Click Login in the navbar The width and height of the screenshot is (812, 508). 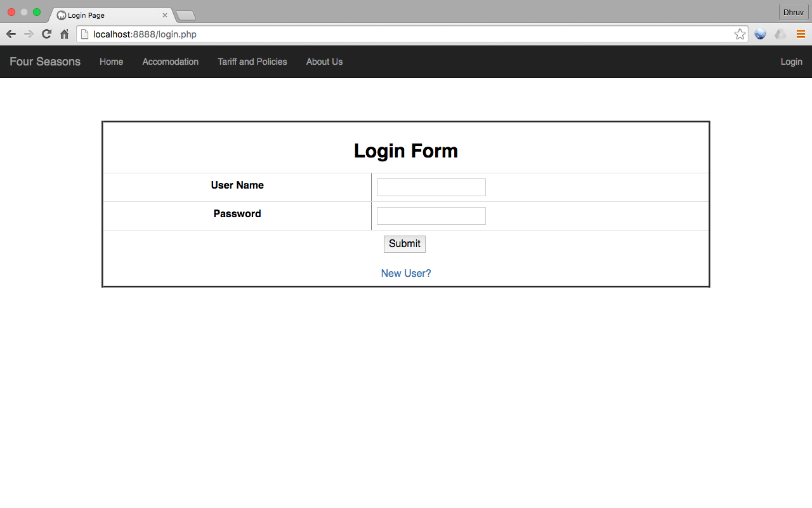(x=791, y=62)
